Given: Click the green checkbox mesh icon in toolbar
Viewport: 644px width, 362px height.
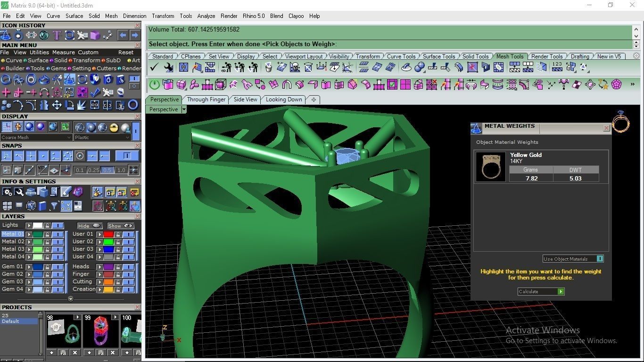Looking at the screenshot, I should [x=392, y=84].
